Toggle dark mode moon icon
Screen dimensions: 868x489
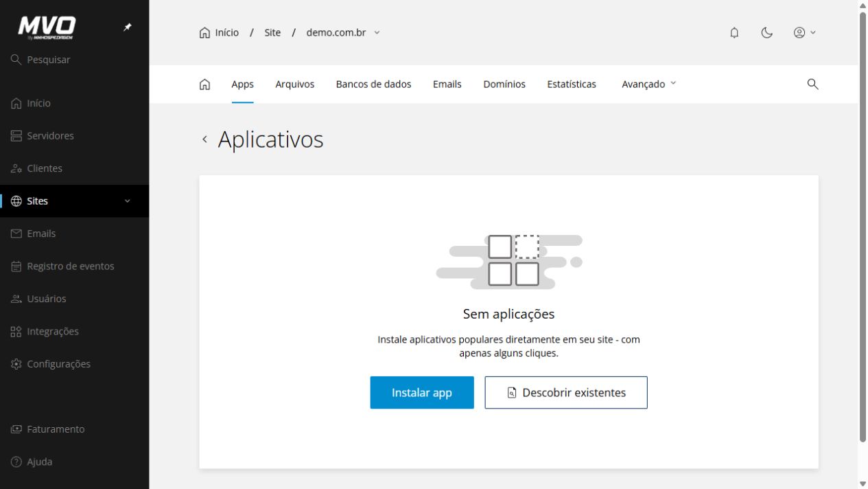(767, 32)
